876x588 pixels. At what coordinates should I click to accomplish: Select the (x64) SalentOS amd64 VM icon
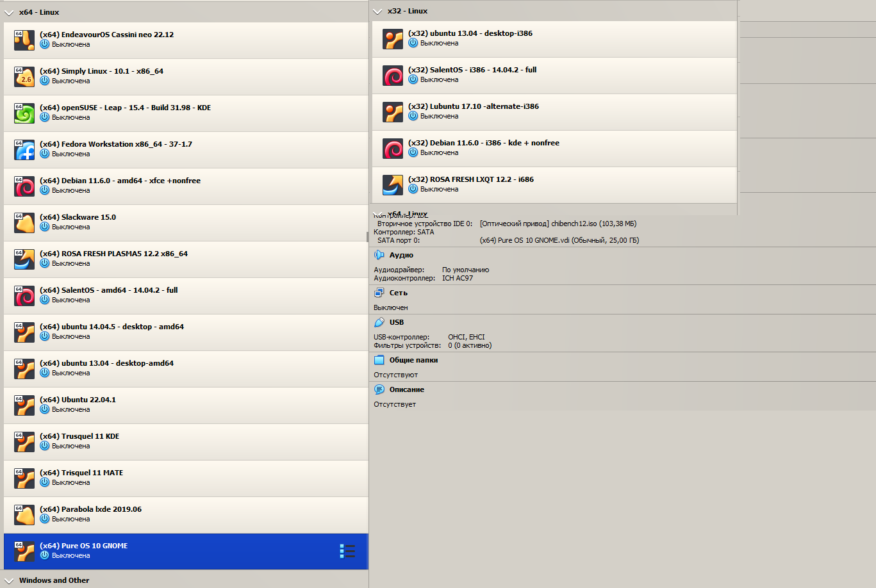click(x=24, y=296)
